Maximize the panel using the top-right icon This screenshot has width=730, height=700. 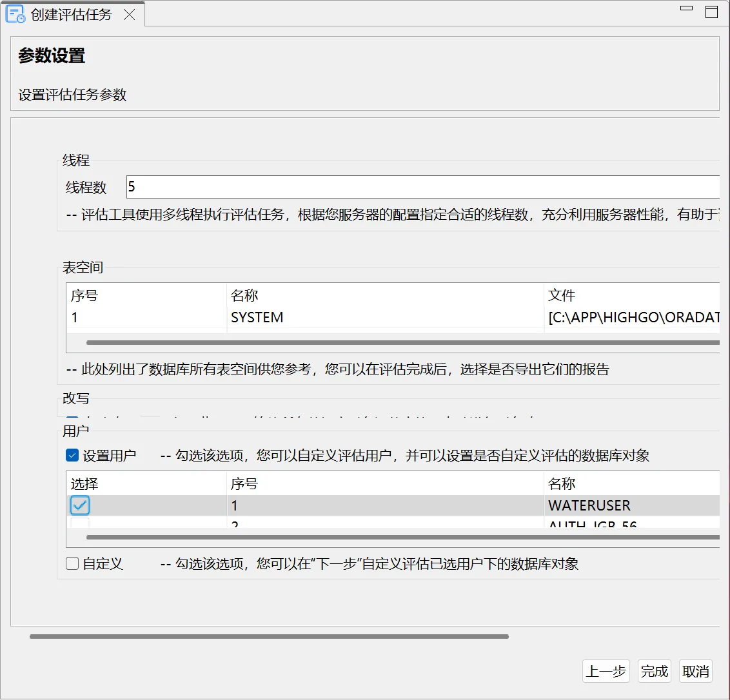pos(711,12)
